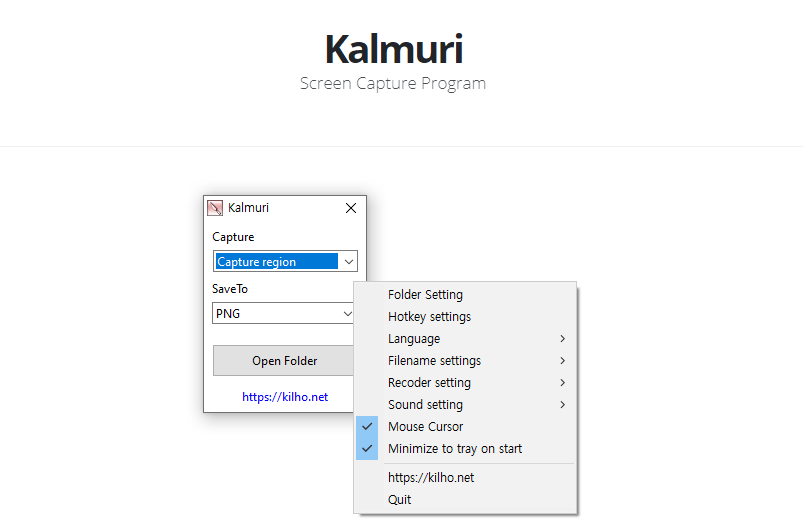Viewport: 803px width, 530px height.
Task: Click https://kilho.net entry in context menu
Action: point(431,478)
